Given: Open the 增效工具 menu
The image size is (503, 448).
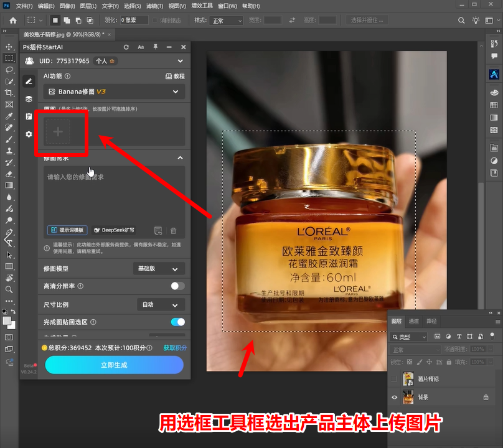Looking at the screenshot, I should [202, 6].
